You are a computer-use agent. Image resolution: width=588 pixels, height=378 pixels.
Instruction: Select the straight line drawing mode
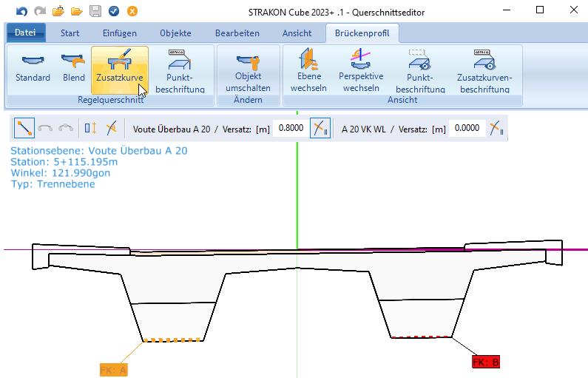(24, 128)
